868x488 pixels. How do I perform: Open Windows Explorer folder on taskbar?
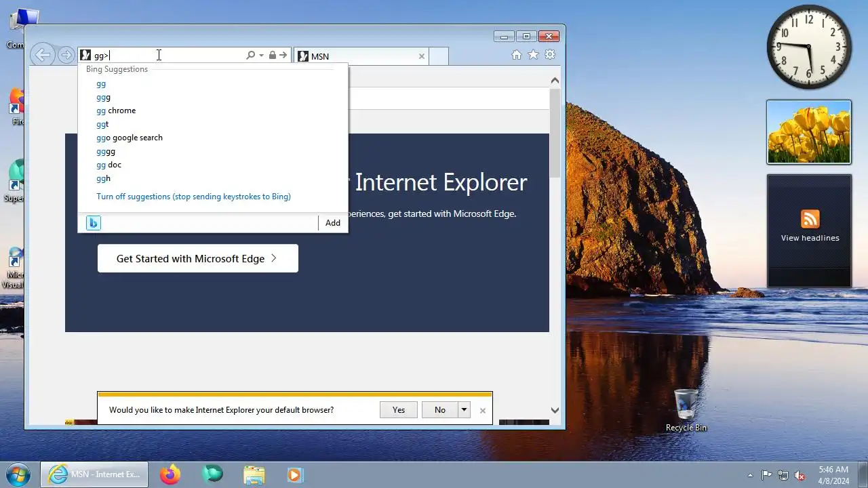[x=254, y=474]
